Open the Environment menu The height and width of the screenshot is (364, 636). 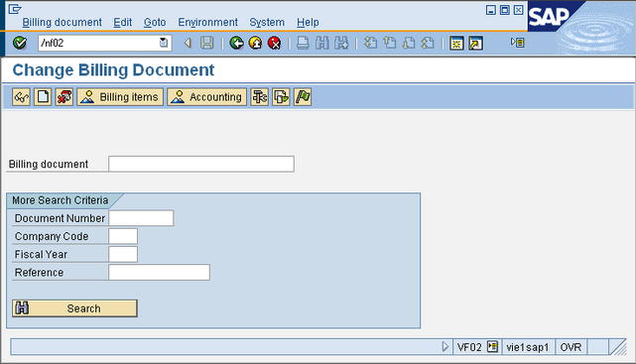pyautogui.click(x=207, y=22)
